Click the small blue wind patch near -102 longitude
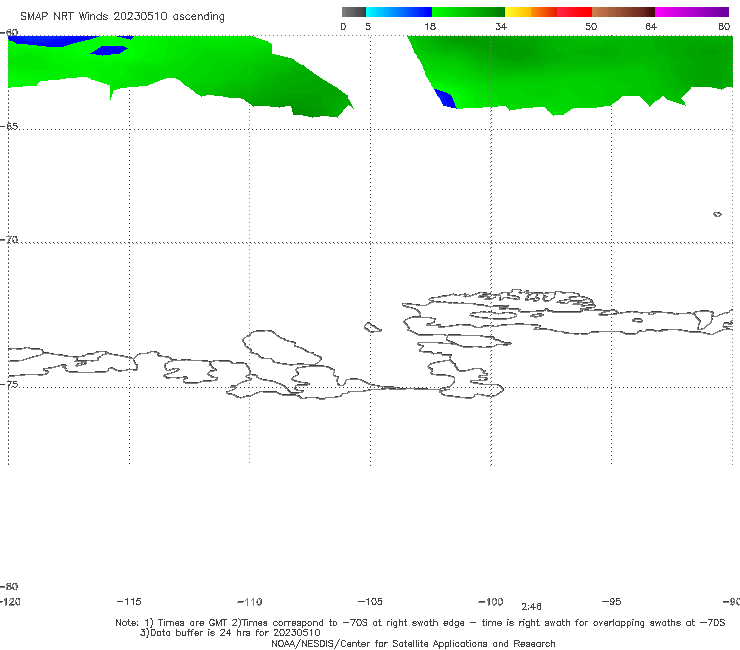The image size is (740, 650). (x=445, y=99)
